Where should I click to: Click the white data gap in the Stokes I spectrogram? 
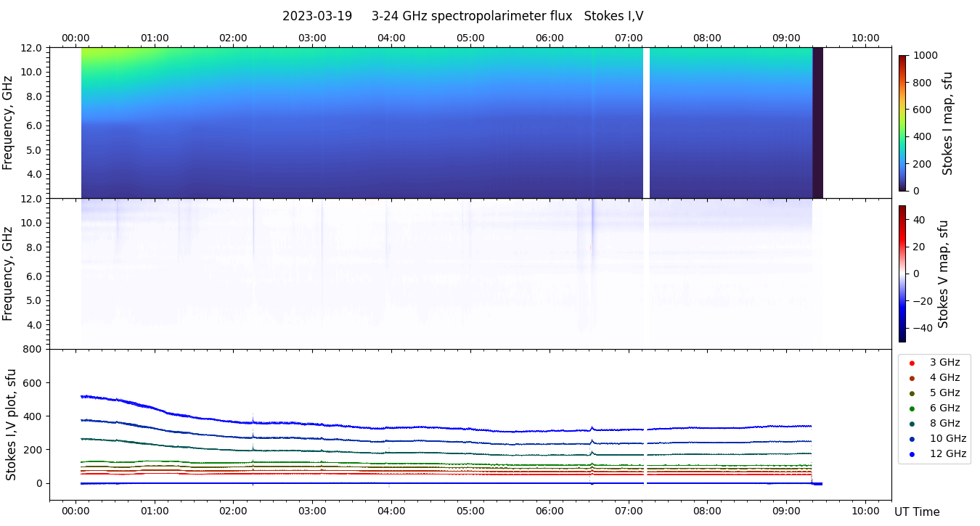coord(646,123)
